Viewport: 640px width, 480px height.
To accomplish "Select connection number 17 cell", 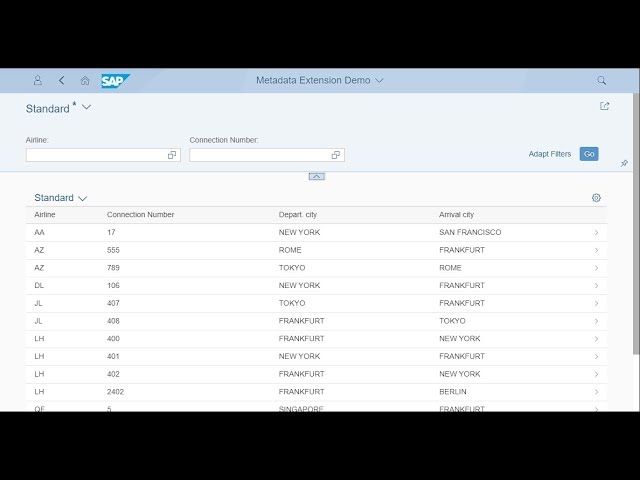I will [111, 232].
